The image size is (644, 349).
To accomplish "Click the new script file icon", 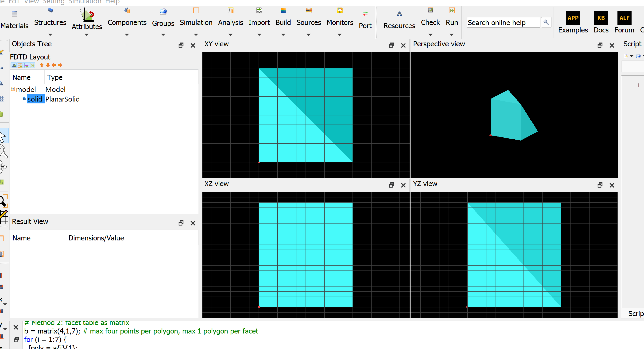I will point(625,56).
